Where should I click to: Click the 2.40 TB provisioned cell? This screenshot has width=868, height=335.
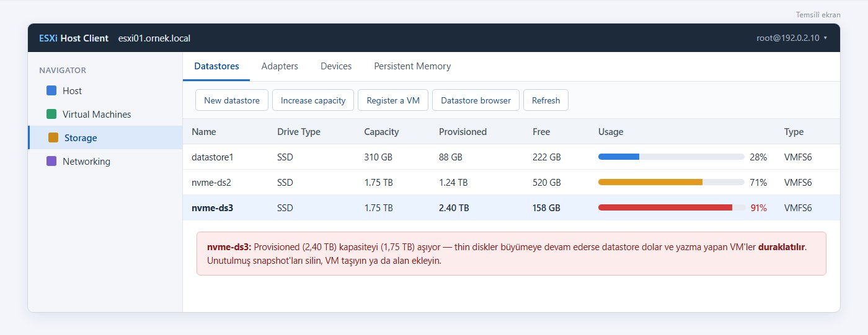[x=454, y=208]
